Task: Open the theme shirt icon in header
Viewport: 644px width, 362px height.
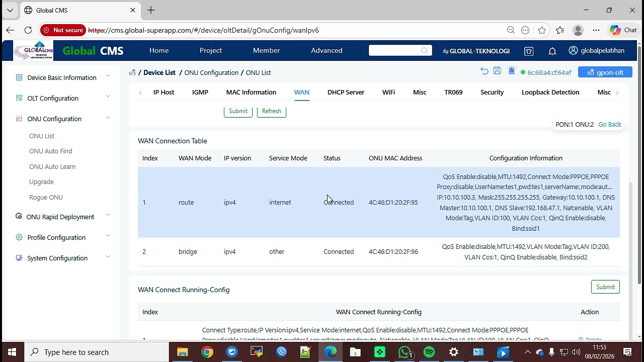Action: click(529, 51)
